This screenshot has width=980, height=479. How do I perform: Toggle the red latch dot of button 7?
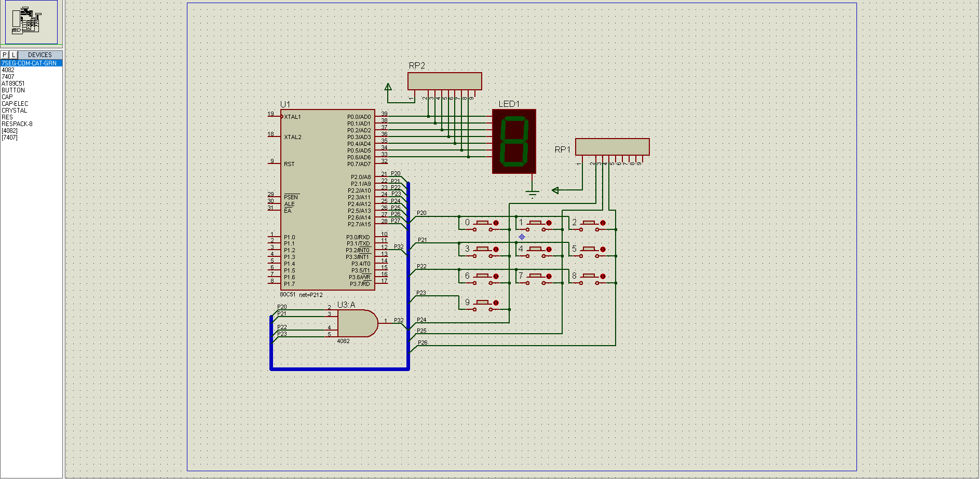549,276
